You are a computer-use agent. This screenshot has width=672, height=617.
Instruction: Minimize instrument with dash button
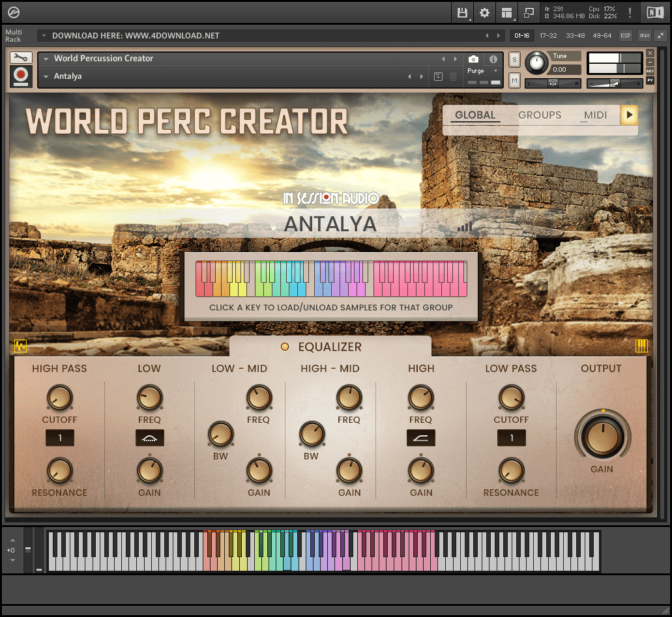pos(650,62)
